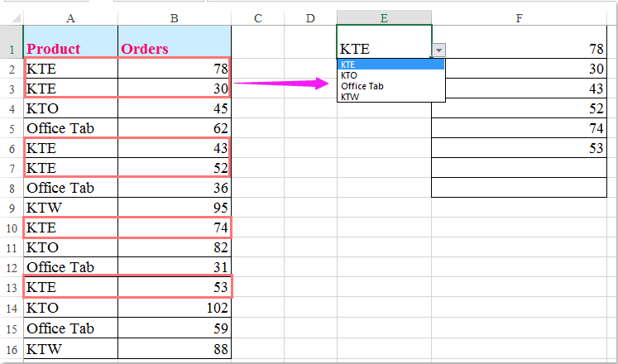Click the Product header cell
This screenshot has width=618, height=364.
click(x=70, y=49)
